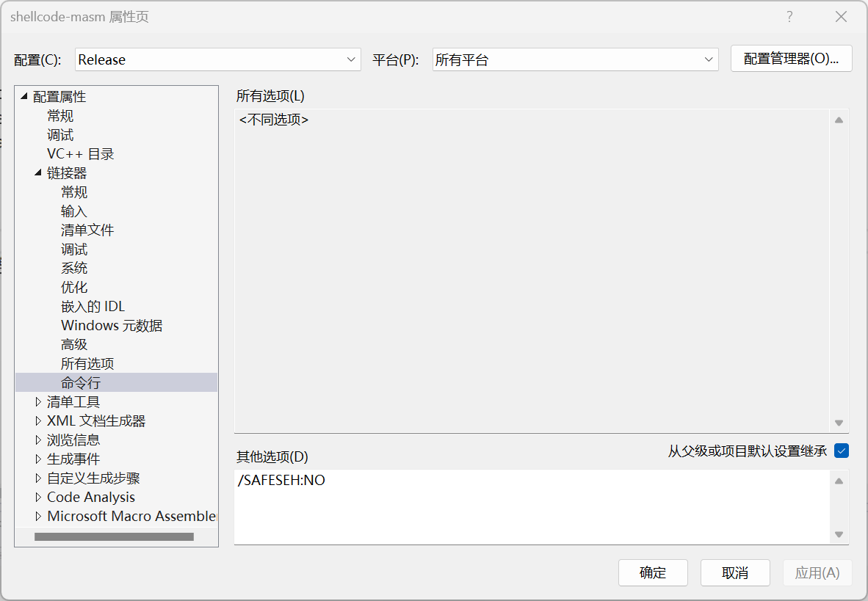Expand the 浏览信息 node
The height and width of the screenshot is (601, 868).
tap(38, 440)
